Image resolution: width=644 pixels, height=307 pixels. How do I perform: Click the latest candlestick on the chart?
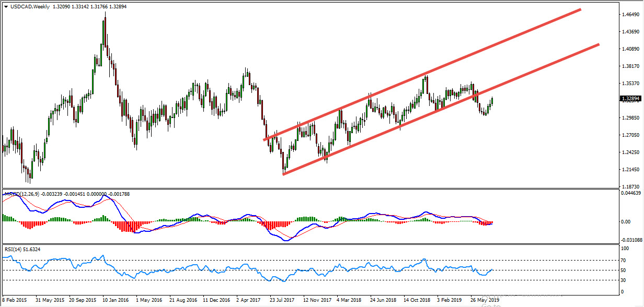tap(492, 101)
